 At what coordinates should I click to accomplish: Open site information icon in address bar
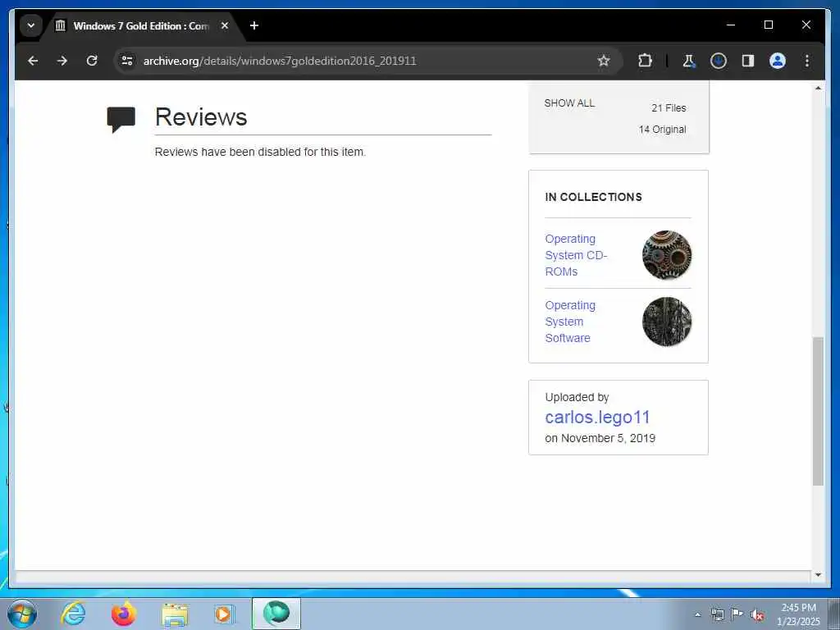coord(127,61)
